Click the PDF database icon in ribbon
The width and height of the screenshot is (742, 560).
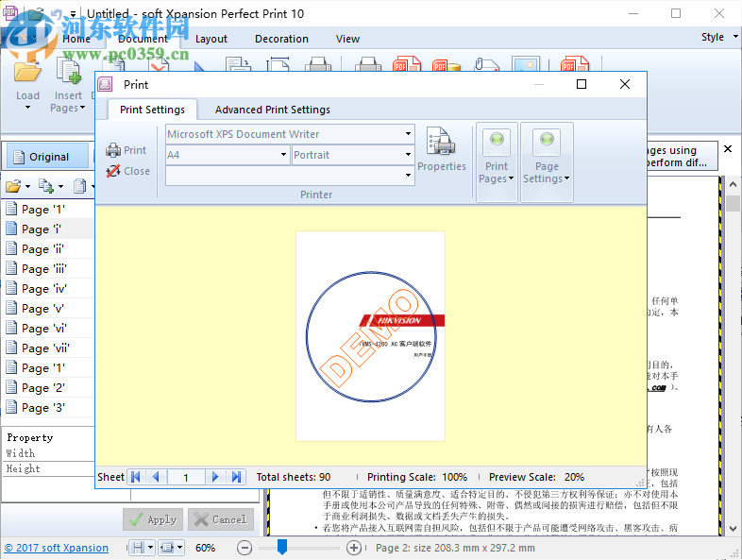point(447,65)
